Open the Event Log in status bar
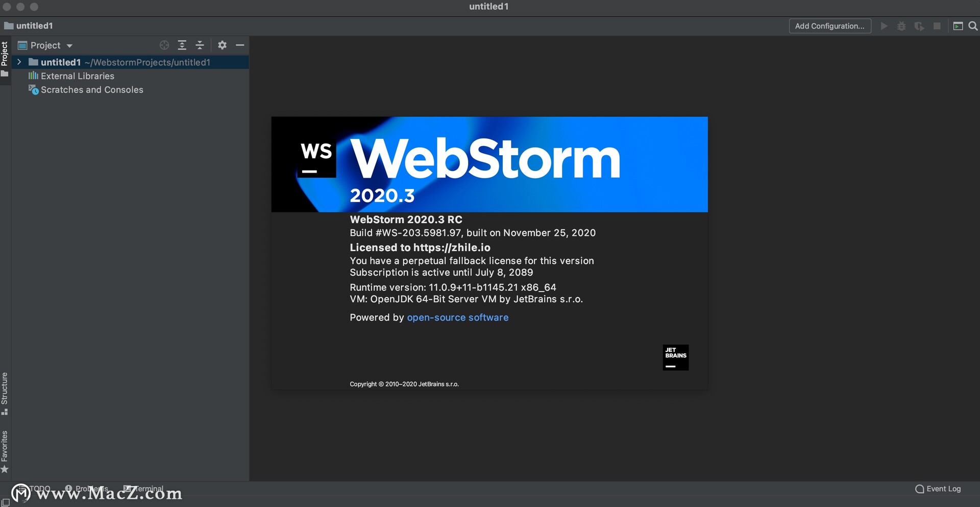Viewport: 980px width, 507px height. tap(938, 489)
